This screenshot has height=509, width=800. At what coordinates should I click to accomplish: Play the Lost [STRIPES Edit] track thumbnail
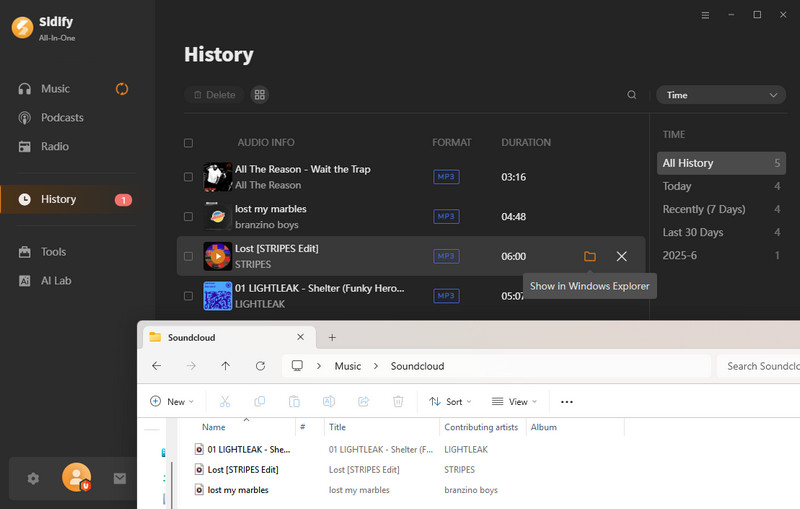(218, 256)
